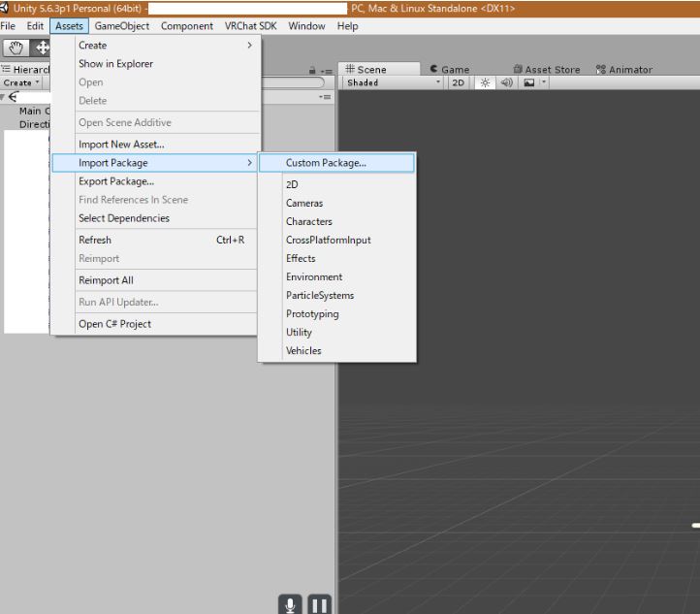Open the File menu

8,26
